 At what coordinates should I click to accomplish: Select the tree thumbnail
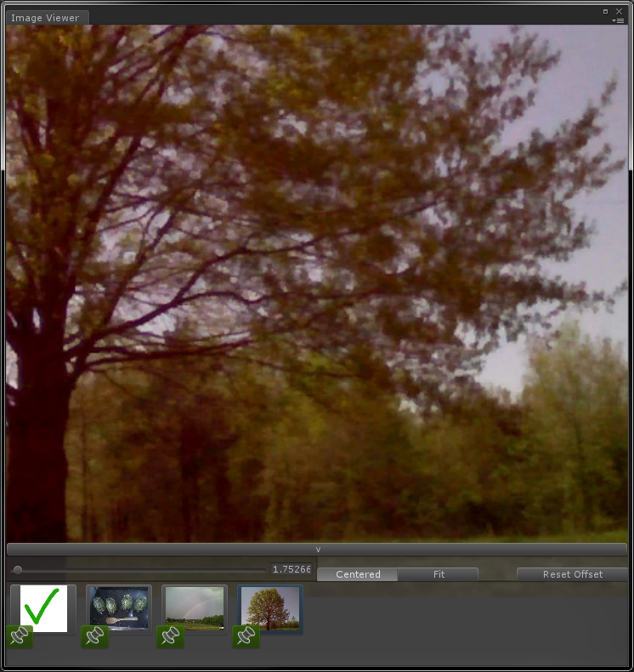pos(271,607)
